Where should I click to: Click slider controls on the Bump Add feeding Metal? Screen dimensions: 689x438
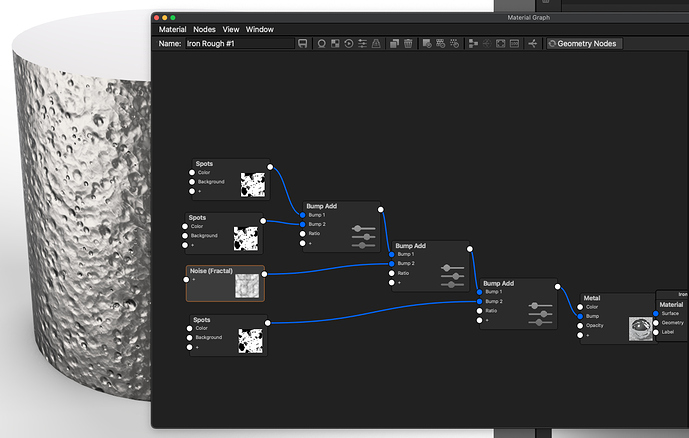tap(540, 314)
